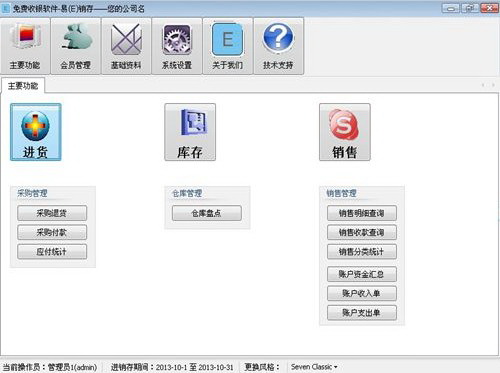Click the 仓库管理 group label

coord(187,193)
